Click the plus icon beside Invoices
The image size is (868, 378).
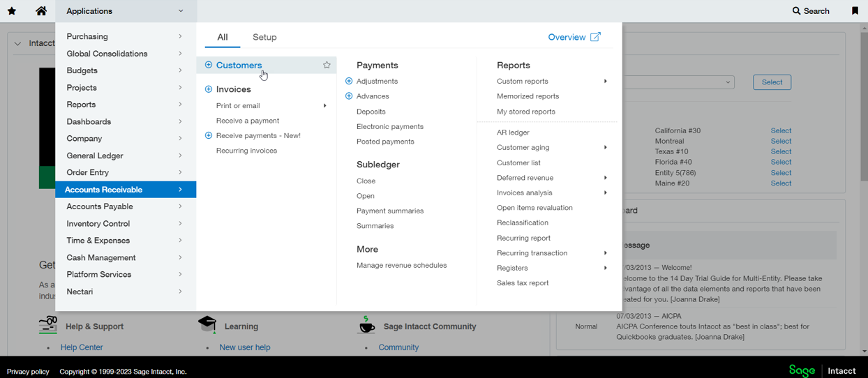click(209, 89)
